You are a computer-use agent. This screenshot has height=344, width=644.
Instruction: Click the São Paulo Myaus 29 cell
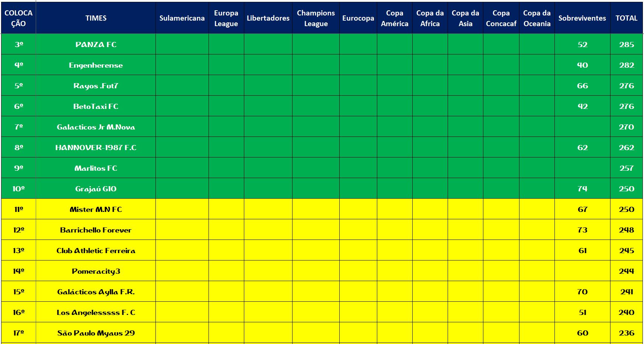96,333
